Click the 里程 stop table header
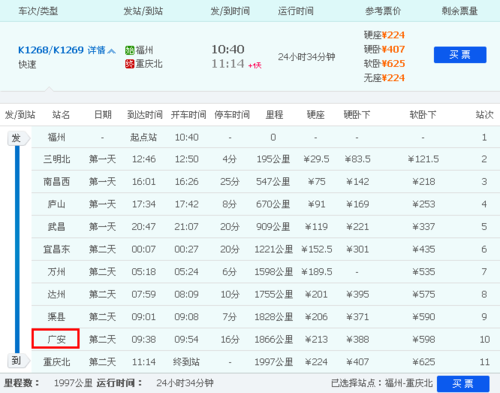 (x=274, y=115)
